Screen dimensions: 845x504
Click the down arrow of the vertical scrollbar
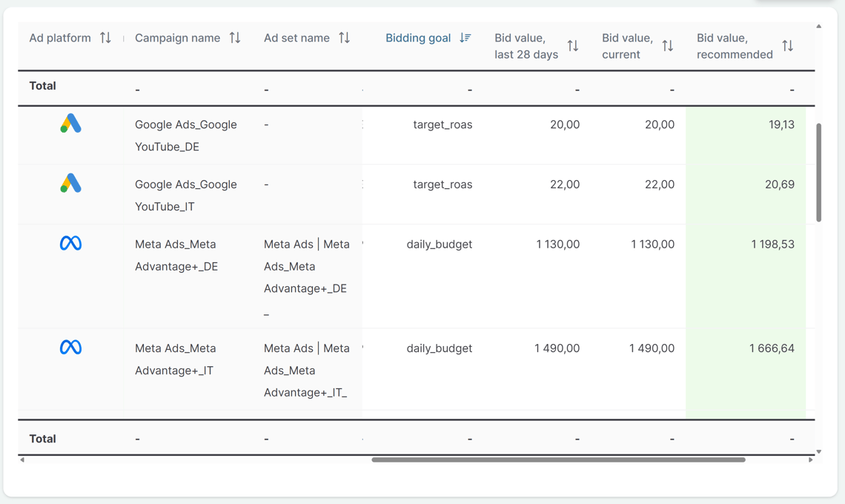818,451
